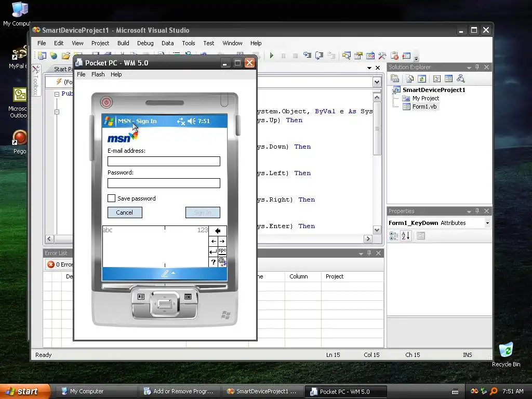Click Step Over icon in Visual Studio toolbar
The height and width of the screenshot is (399, 532).
pyautogui.click(x=319, y=55)
